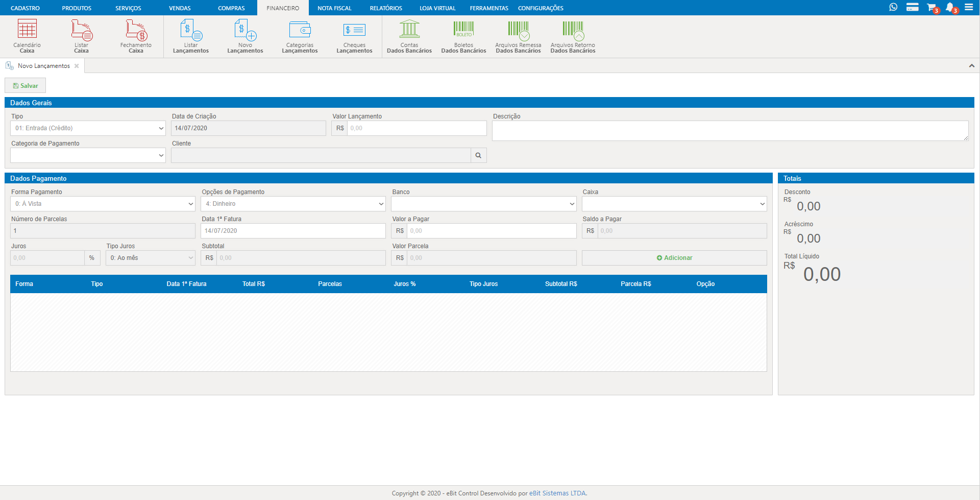Image resolution: width=980 pixels, height=500 pixels.
Task: Click the Cliente input field
Action: [x=321, y=155]
